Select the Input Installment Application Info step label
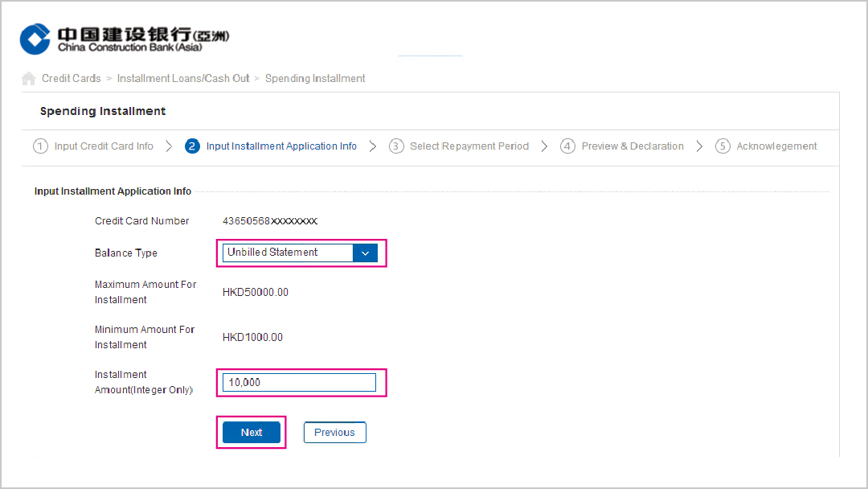868x489 pixels. (x=281, y=146)
